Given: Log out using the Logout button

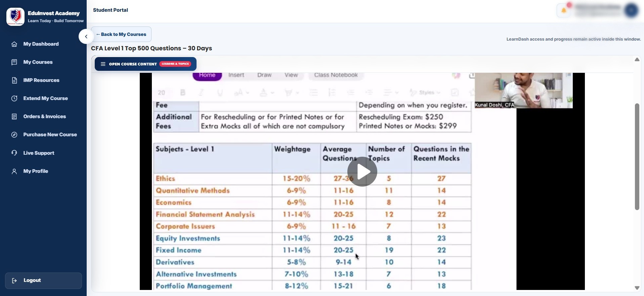Looking at the screenshot, I should pos(43,281).
